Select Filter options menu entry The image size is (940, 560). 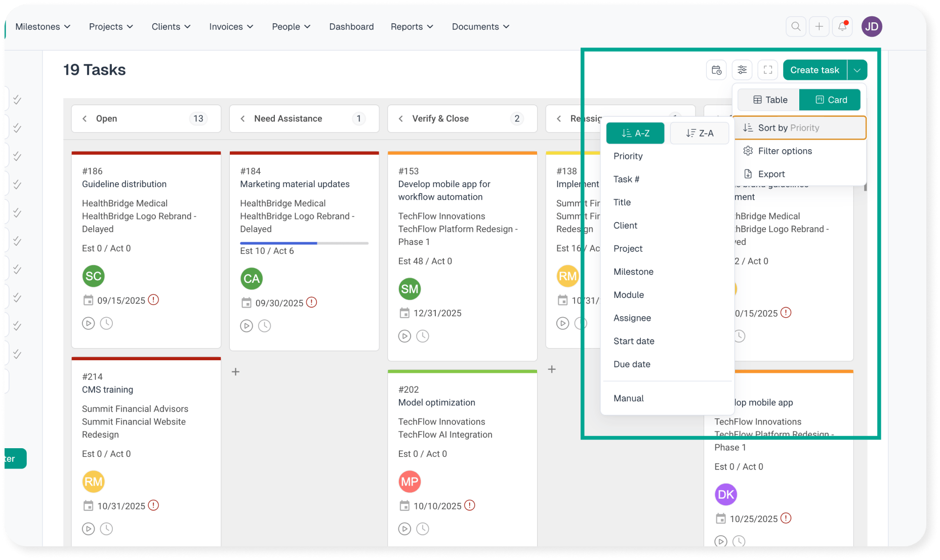[x=785, y=151]
